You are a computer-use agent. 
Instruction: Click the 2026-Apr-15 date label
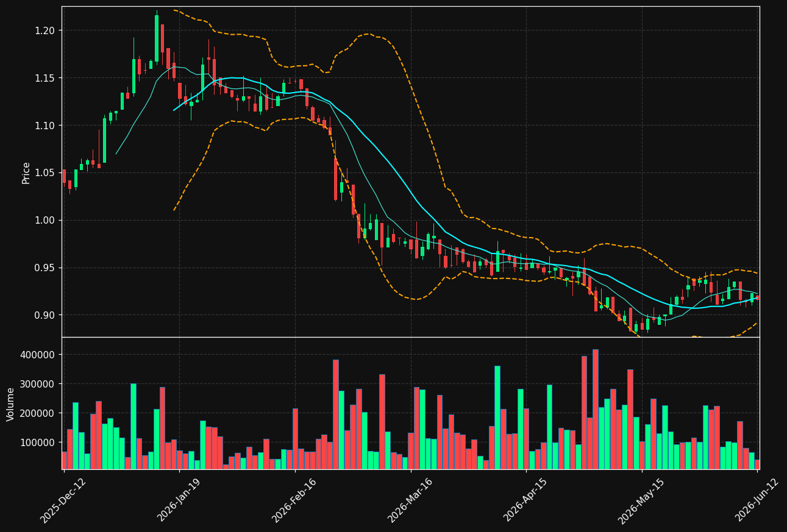(x=525, y=500)
